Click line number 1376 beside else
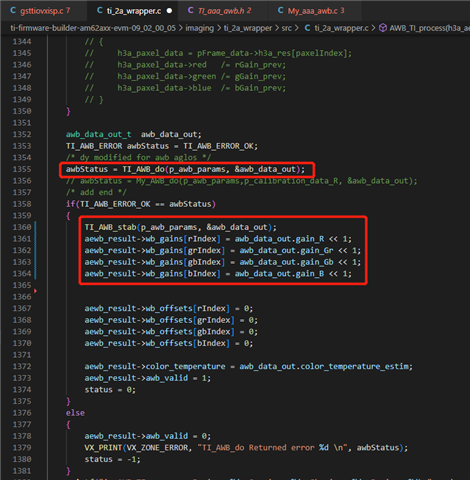Viewport: 470px width, 480px height. point(22,413)
